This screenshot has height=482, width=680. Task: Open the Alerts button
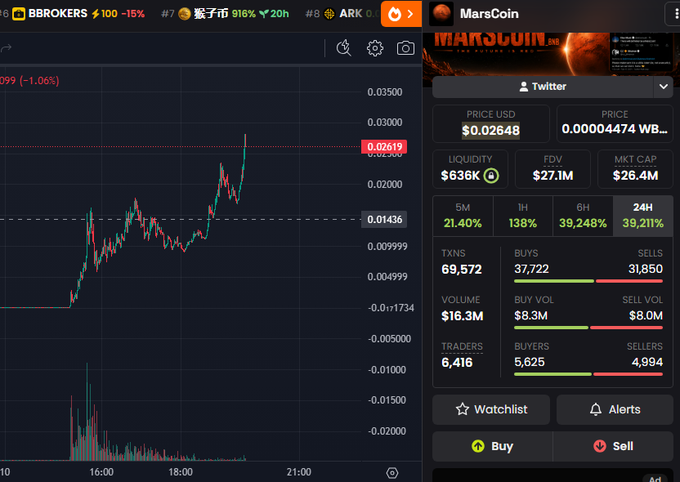pyautogui.click(x=615, y=410)
